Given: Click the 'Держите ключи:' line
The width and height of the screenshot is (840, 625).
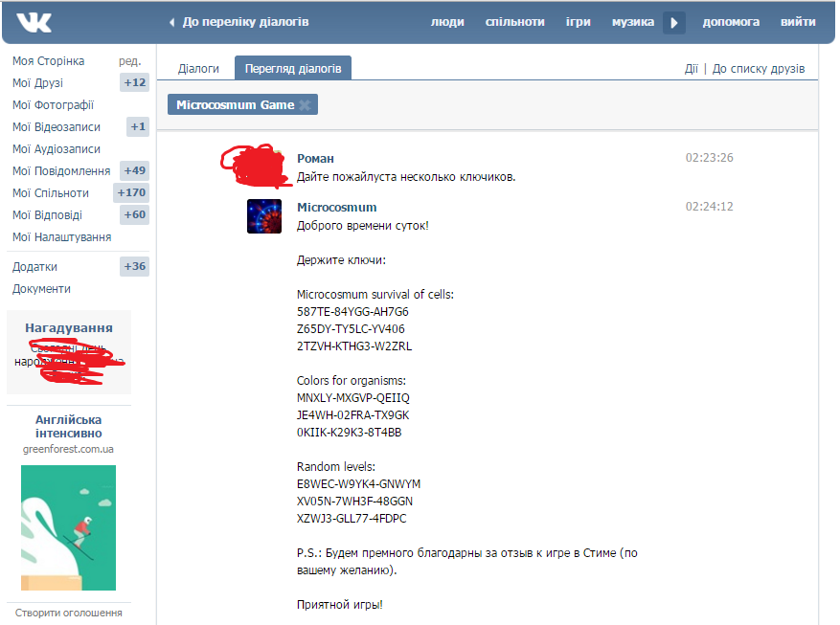Looking at the screenshot, I should [x=341, y=260].
